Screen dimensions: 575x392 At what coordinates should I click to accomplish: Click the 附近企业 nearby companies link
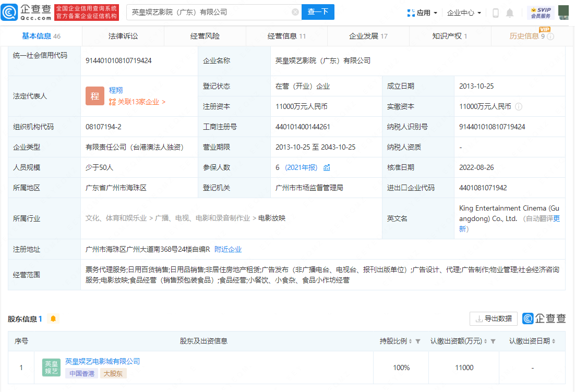coord(228,250)
